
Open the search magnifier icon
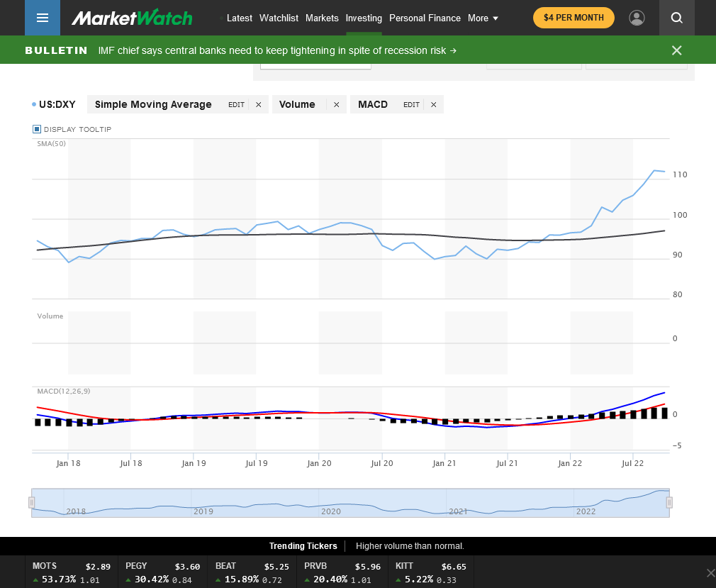(x=676, y=18)
